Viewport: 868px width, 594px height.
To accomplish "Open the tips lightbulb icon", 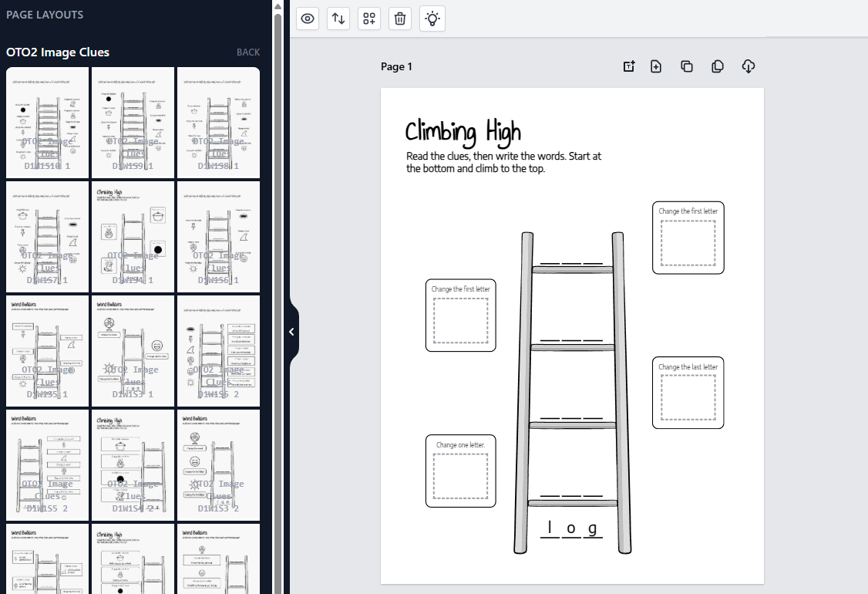I will tap(432, 19).
